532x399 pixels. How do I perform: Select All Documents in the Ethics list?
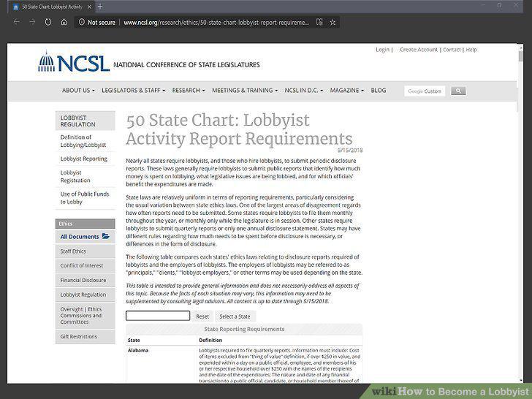[x=80, y=237]
